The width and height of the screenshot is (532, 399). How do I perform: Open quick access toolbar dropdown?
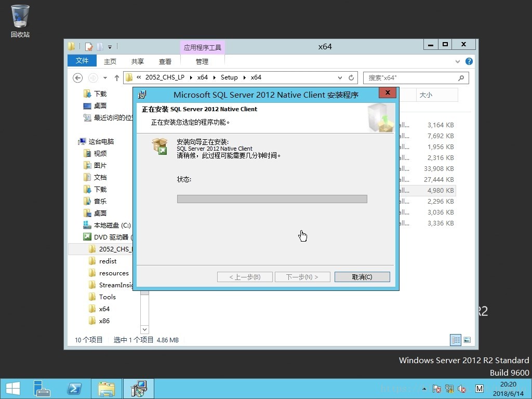110,47
